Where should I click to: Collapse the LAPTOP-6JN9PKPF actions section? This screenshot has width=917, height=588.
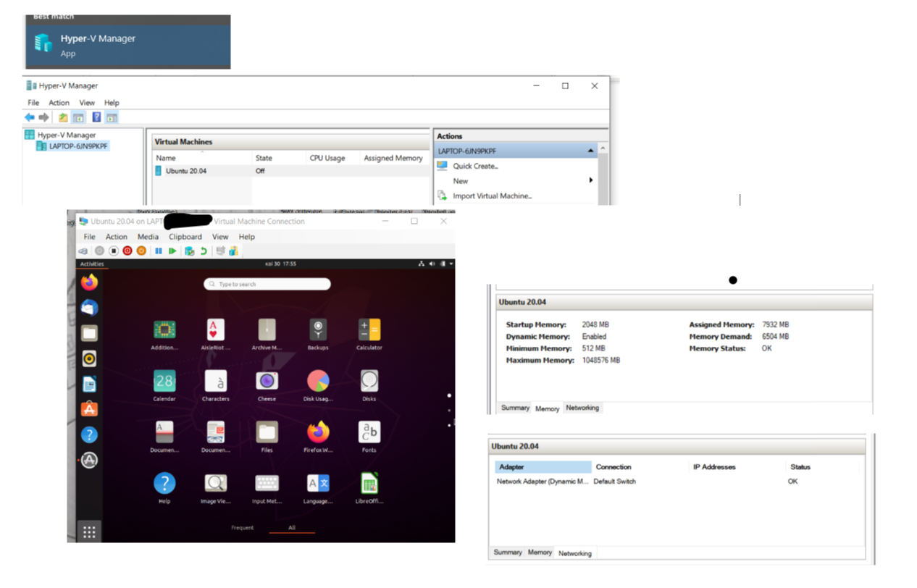590,151
